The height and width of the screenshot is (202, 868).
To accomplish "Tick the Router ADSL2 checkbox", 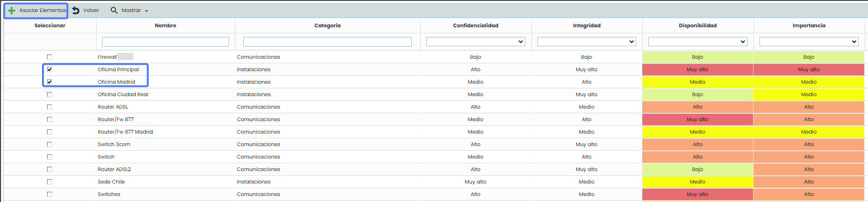I will click(x=49, y=169).
